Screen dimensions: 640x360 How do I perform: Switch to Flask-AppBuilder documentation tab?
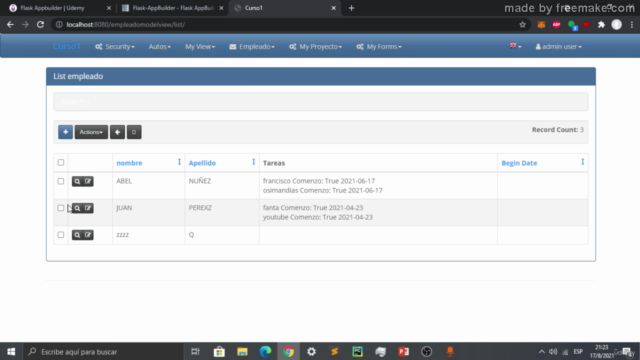(x=173, y=8)
